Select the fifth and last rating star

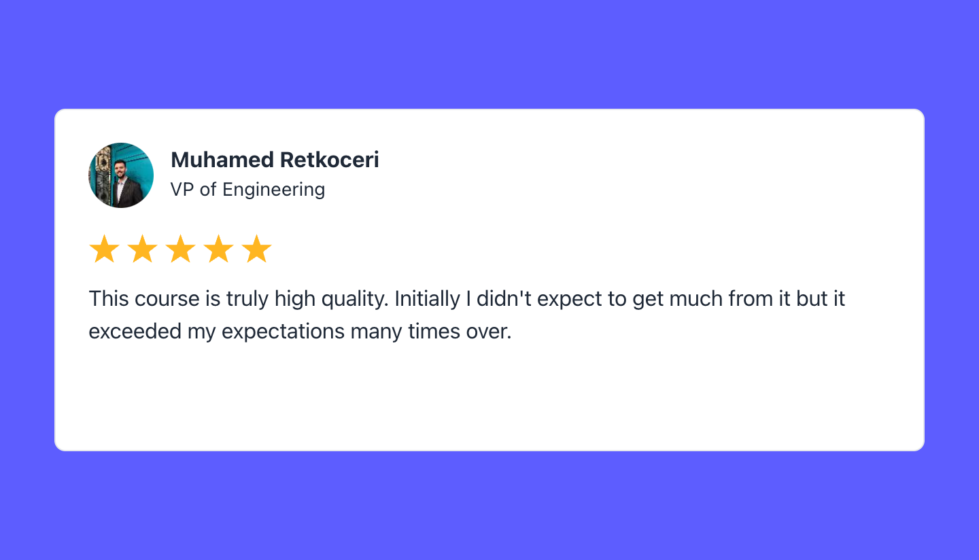(x=257, y=249)
